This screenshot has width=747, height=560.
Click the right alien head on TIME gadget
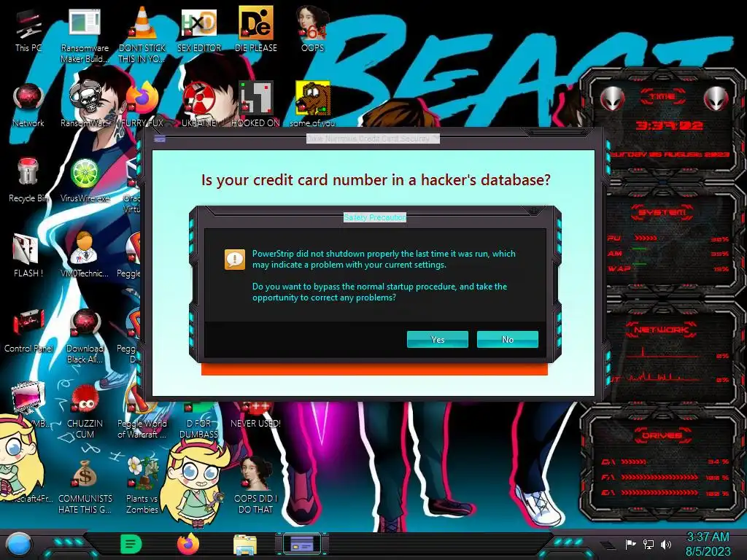click(716, 98)
